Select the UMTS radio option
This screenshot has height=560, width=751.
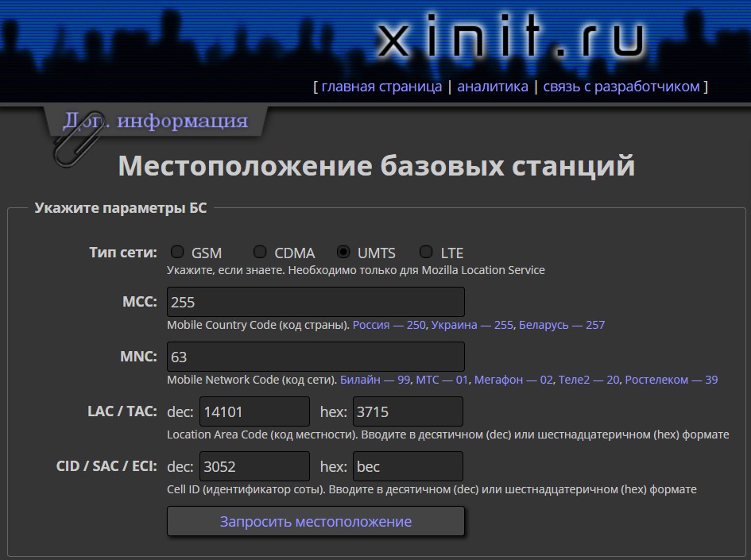pyautogui.click(x=343, y=252)
